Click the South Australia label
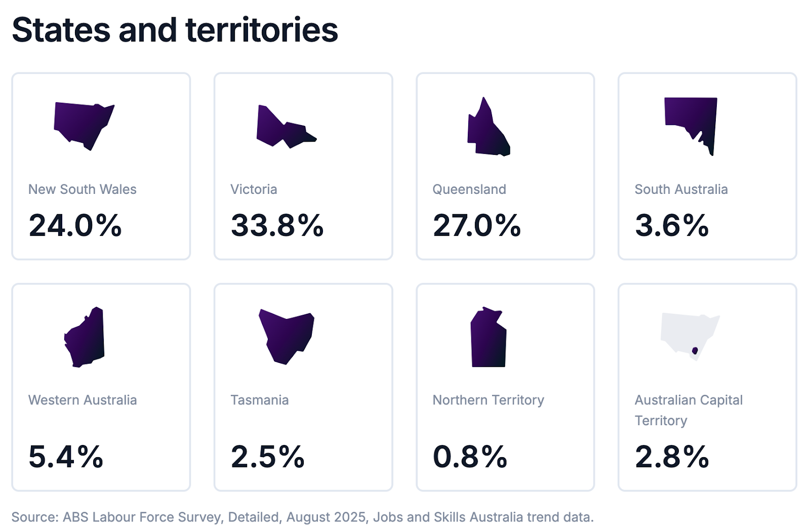The image size is (810, 532). click(681, 189)
